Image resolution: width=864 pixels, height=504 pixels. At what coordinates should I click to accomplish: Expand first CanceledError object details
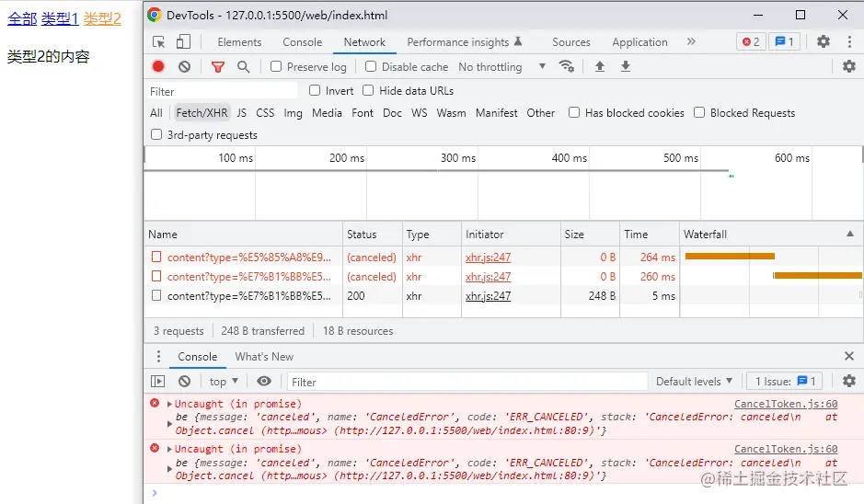tap(169, 424)
